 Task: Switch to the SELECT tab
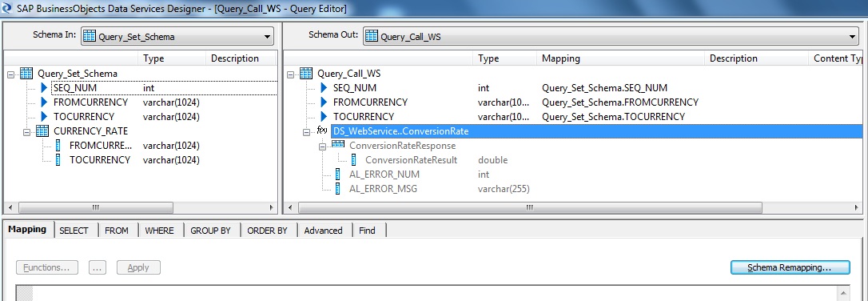(74, 231)
